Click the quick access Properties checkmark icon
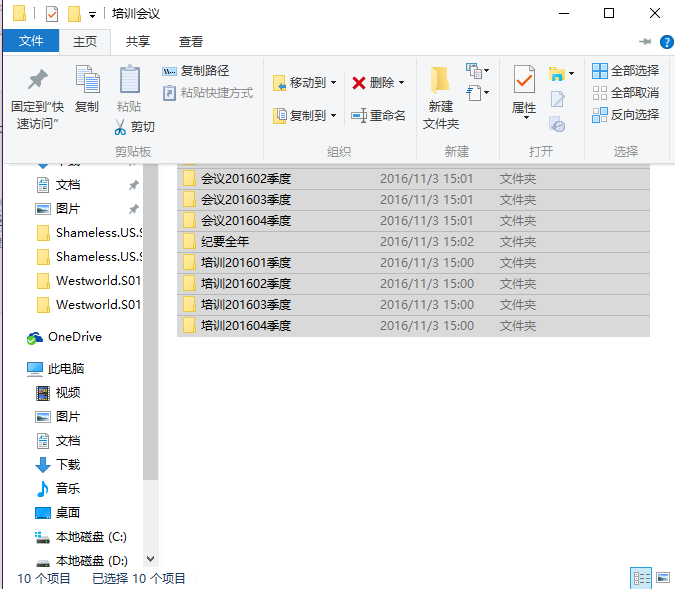 [52, 14]
